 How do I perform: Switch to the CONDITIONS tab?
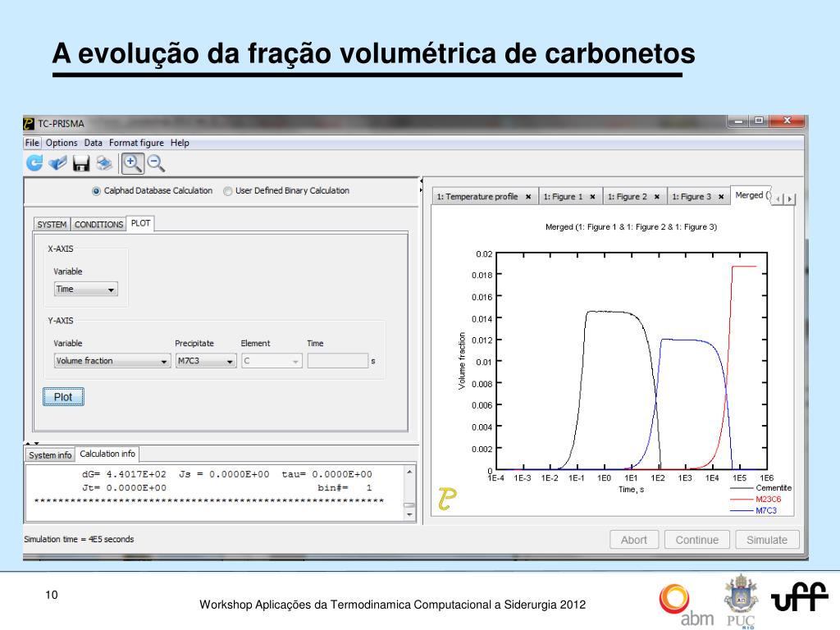tap(98, 225)
